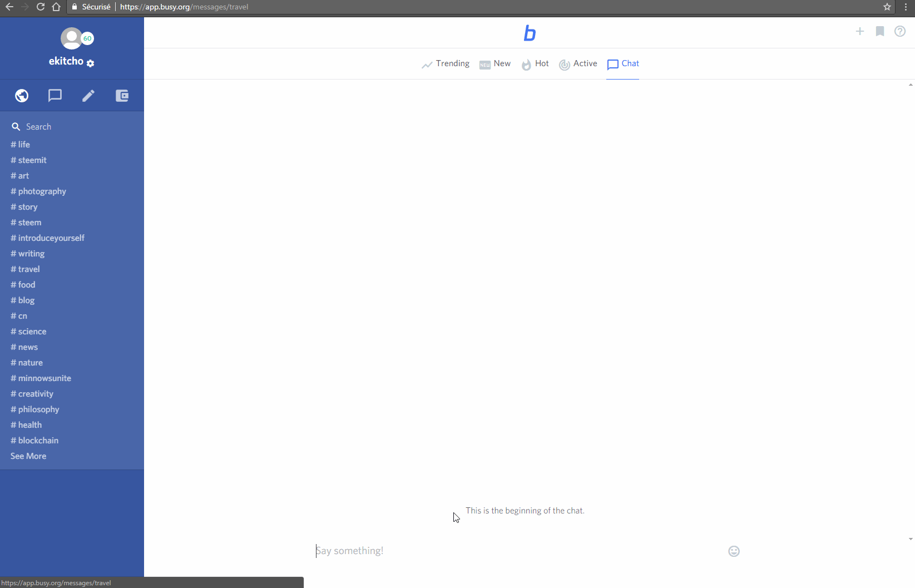Screen dimensions: 915x588
Task: Switch to the Hot tab
Action: 535,64
